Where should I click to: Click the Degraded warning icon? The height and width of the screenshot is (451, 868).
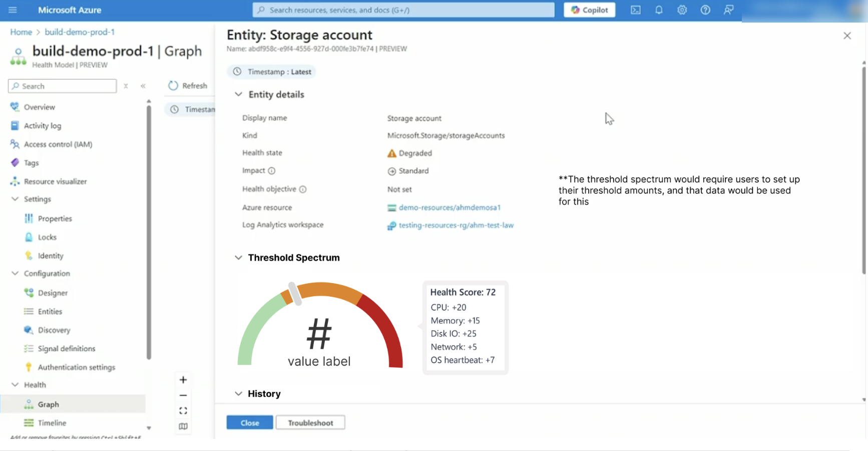(392, 153)
